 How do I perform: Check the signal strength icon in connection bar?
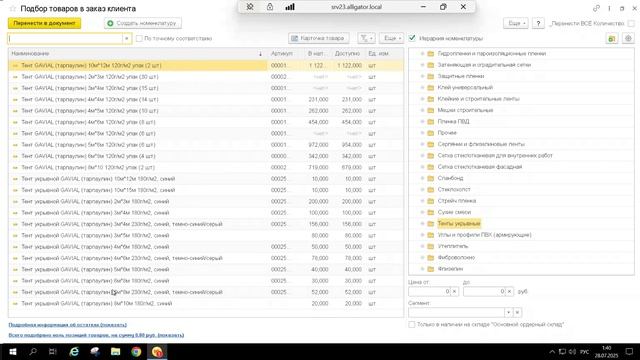tap(290, 7)
